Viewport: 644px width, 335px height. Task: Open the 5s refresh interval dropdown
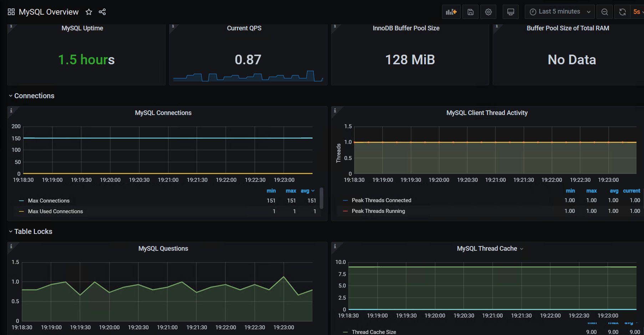click(638, 12)
